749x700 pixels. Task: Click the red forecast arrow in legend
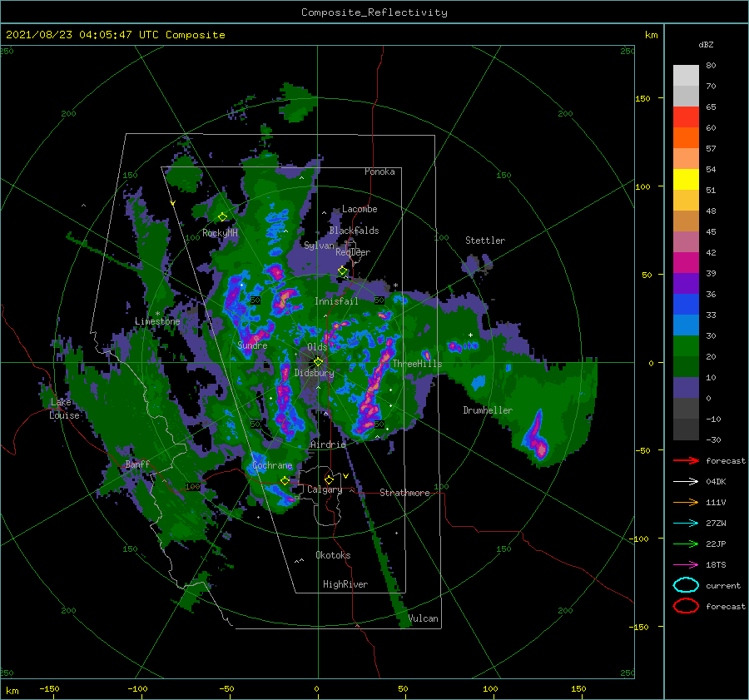[686, 460]
